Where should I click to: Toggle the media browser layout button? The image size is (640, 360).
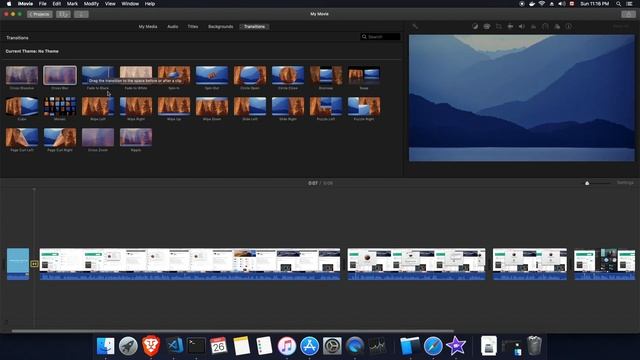[63, 14]
